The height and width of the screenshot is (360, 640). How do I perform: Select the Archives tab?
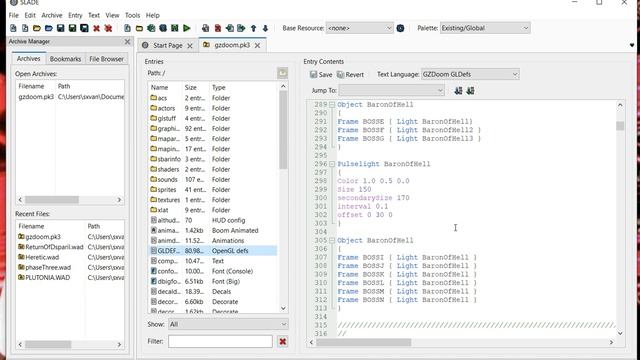29,58
